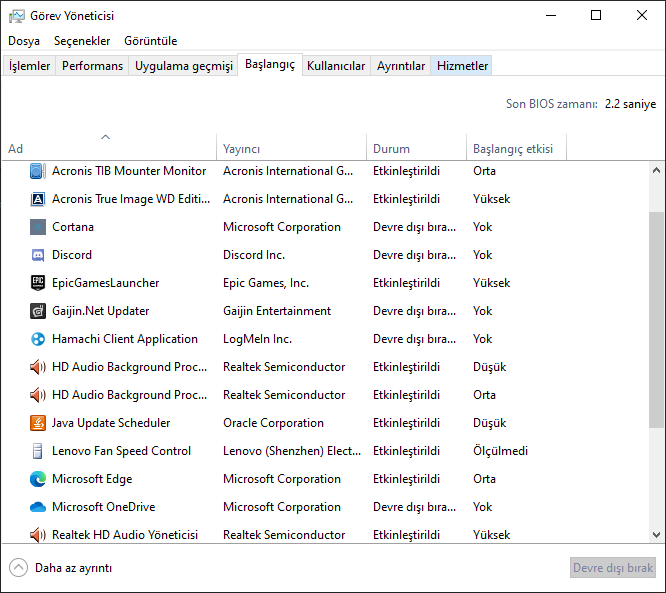Collapse view with Daha az ayrıntı chevron

coord(18,568)
